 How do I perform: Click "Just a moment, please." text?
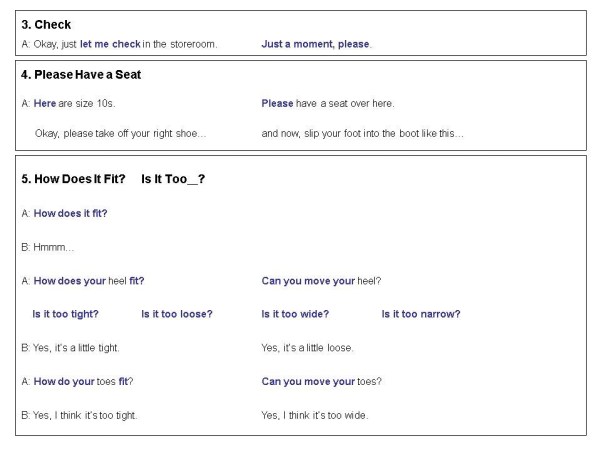coord(316,44)
